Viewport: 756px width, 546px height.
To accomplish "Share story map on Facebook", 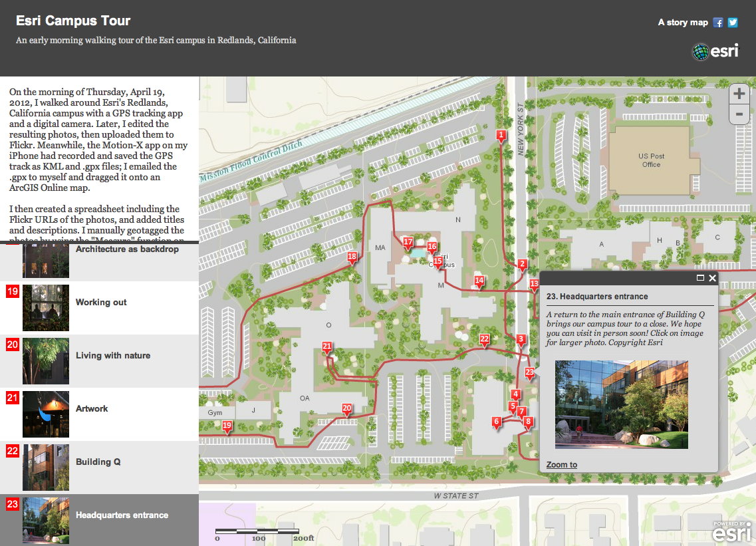I will tap(718, 23).
